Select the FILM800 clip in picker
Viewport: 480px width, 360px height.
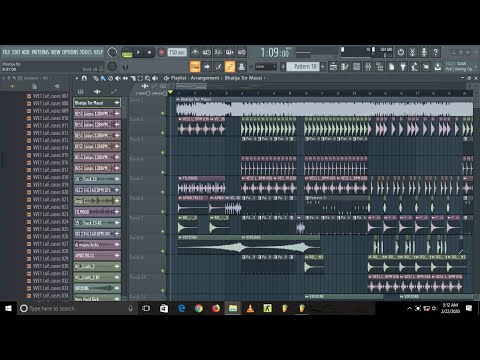point(97,212)
